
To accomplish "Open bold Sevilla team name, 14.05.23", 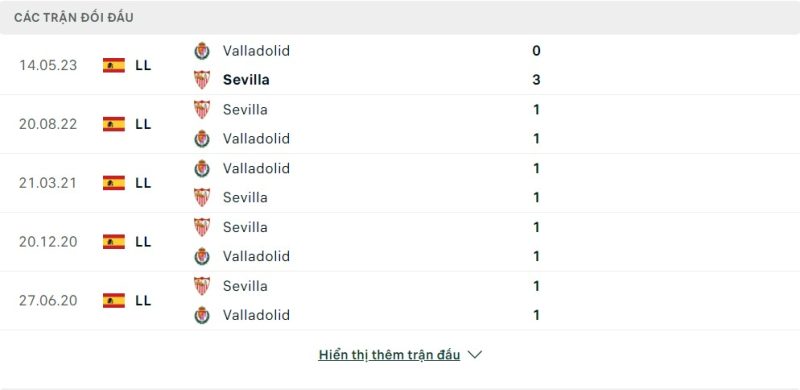I will coord(246,80).
